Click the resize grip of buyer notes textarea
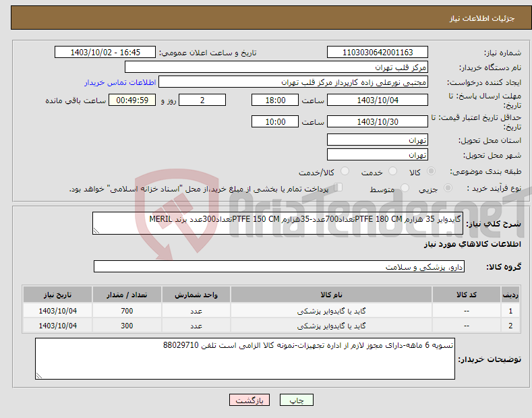The height and width of the screenshot is (418, 532). (x=39, y=376)
